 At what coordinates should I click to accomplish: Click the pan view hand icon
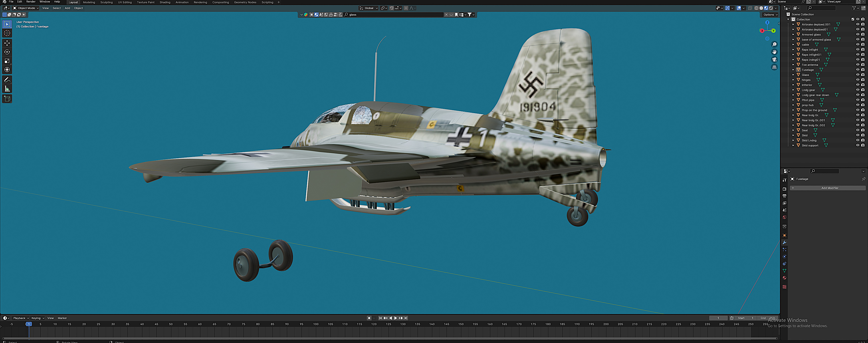coord(774,52)
